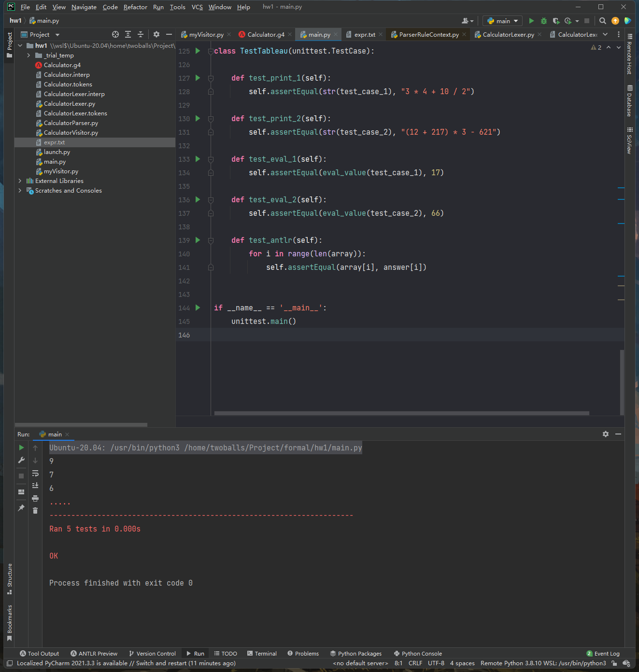Toggle soft-wrap in Run output
The height and width of the screenshot is (672, 639).
coord(35,473)
